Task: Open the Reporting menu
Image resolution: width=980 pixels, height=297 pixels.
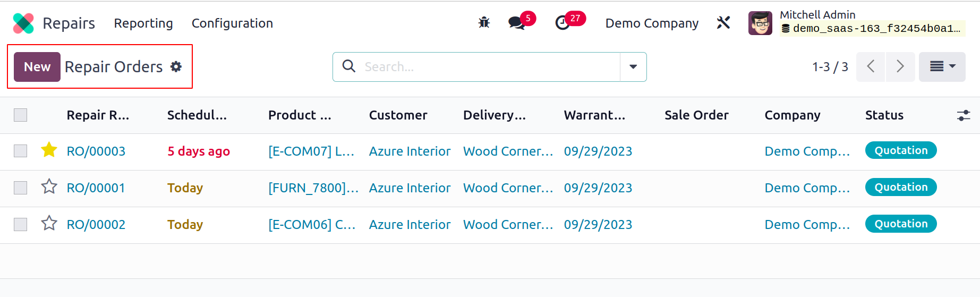Action: tap(143, 23)
